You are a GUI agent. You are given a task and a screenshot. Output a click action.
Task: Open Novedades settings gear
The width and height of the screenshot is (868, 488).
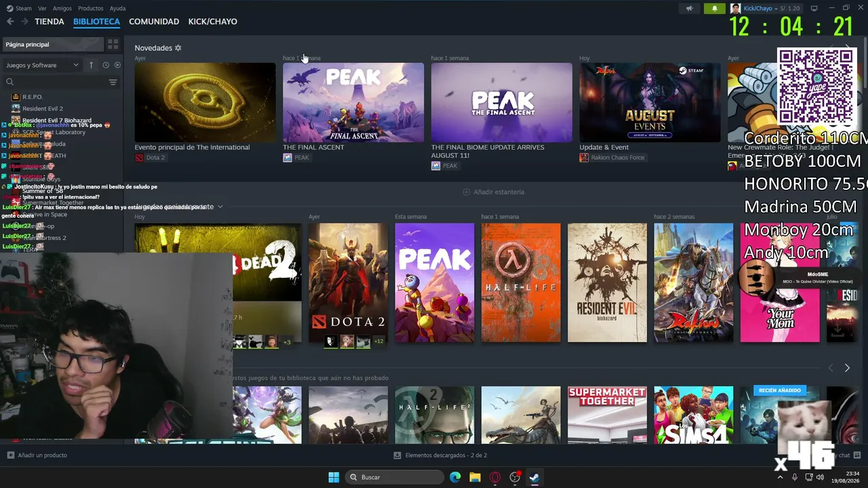178,48
